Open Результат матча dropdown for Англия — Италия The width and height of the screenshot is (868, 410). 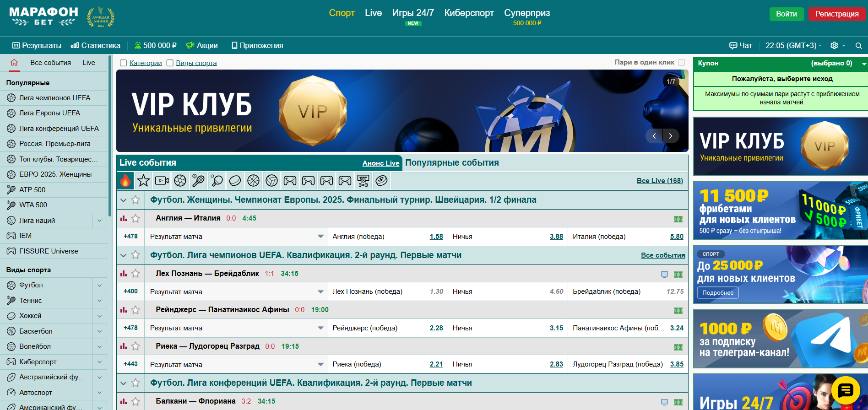coord(236,237)
